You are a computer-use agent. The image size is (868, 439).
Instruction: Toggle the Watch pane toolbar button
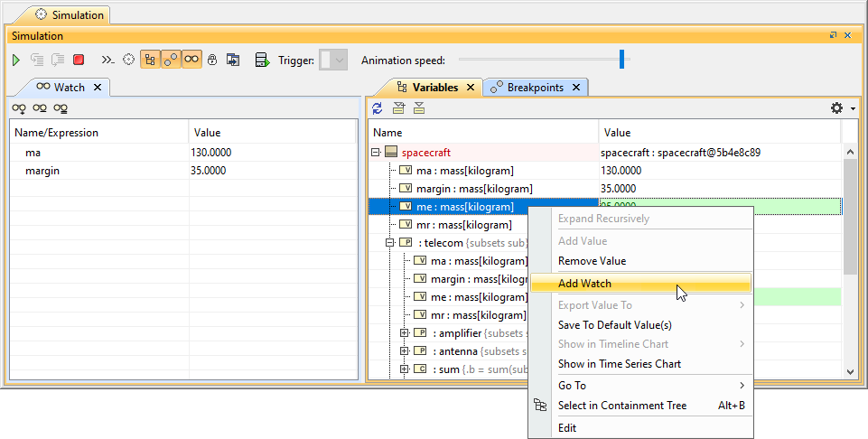point(191,60)
